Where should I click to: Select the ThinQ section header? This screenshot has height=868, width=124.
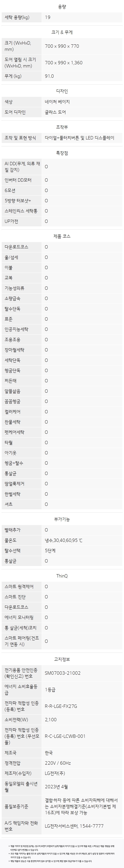point(62,576)
